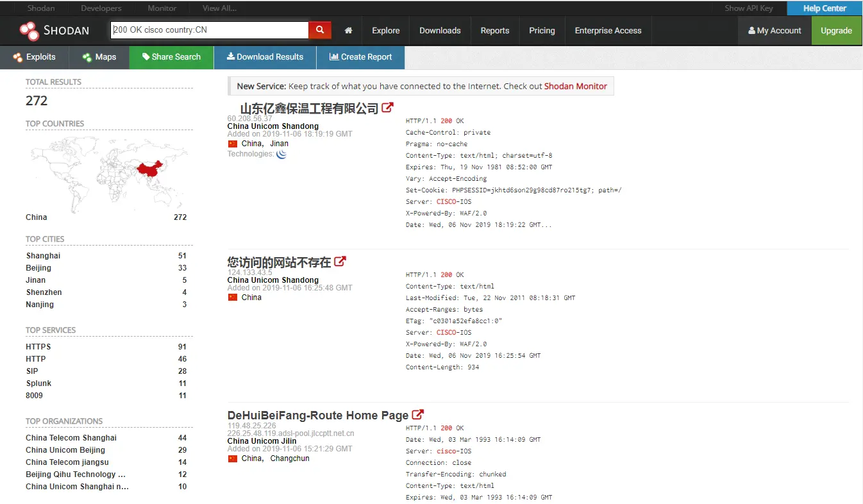Image resolution: width=863 pixels, height=504 pixels.
Task: Click the Shodan logo icon
Action: 29,30
